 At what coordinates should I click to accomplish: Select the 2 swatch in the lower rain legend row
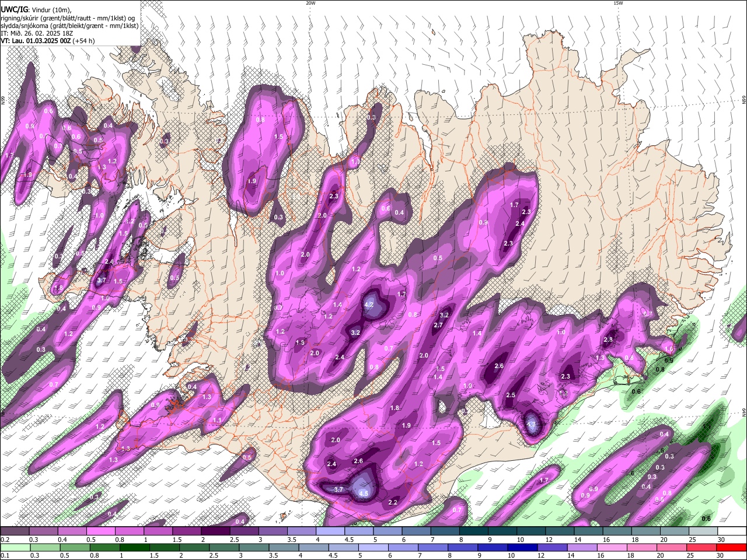[x=194, y=547]
